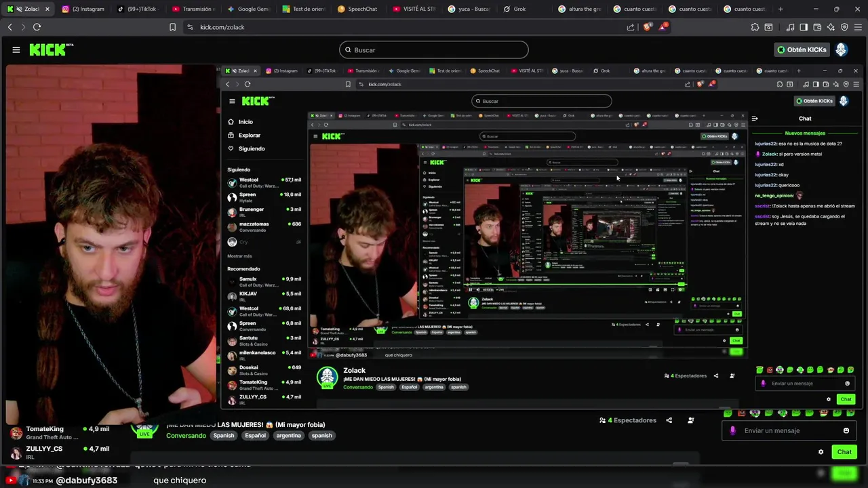Open the browser main menu hamburger icon

coord(858,27)
